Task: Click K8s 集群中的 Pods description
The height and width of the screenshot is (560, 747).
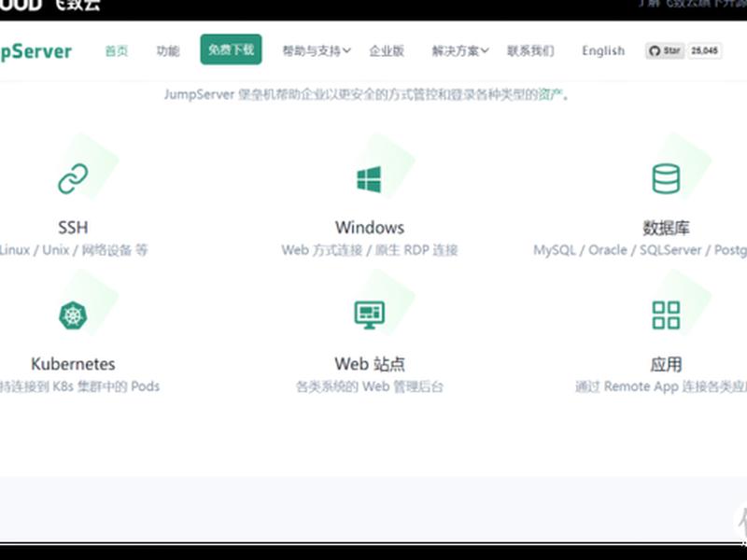Action: click(79, 386)
